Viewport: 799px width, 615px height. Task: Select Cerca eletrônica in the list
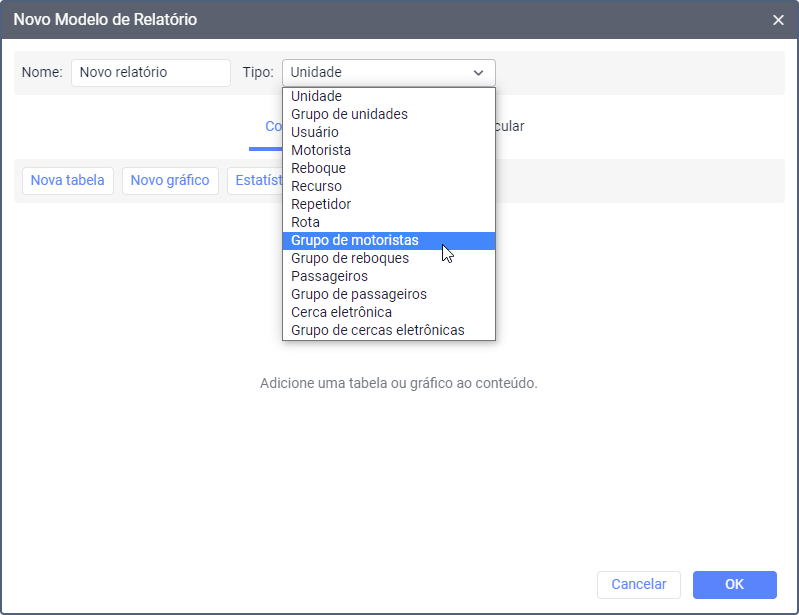pos(341,312)
